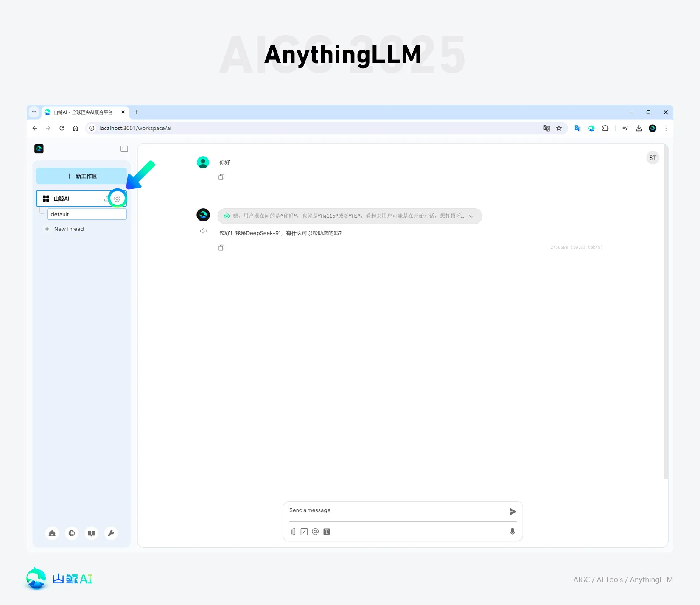
Task: Open browser downloads icon
Action: coord(639,128)
